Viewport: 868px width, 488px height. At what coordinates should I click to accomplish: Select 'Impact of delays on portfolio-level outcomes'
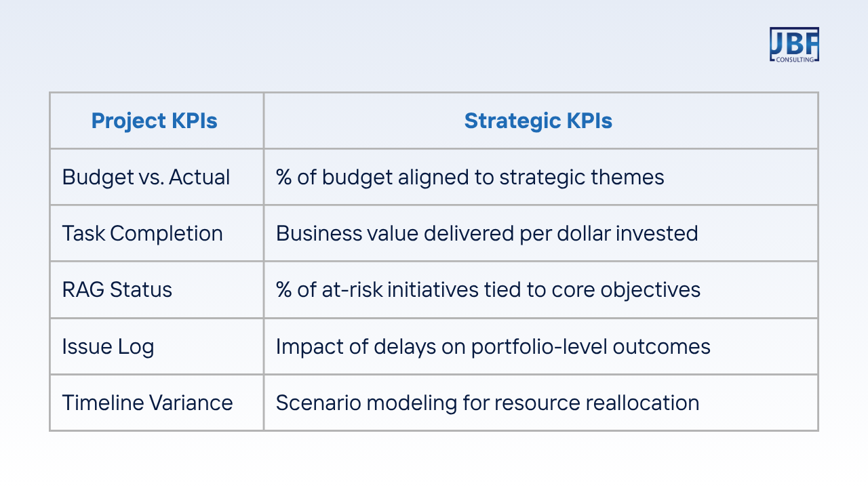(x=493, y=347)
